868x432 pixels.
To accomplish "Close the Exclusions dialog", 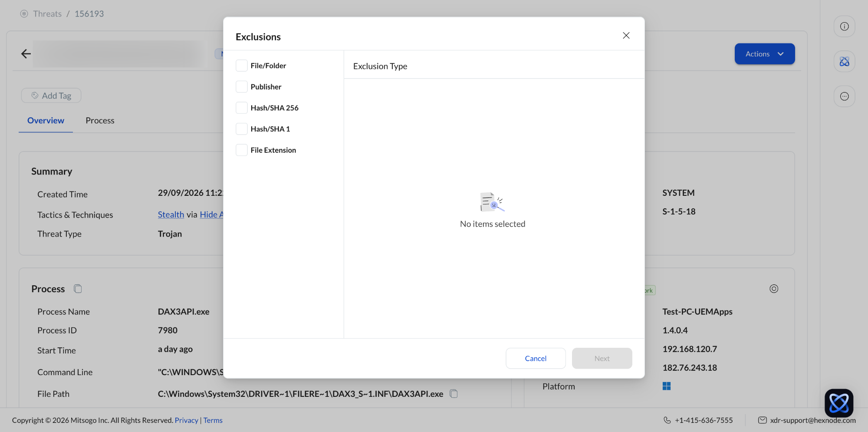I will (x=626, y=36).
